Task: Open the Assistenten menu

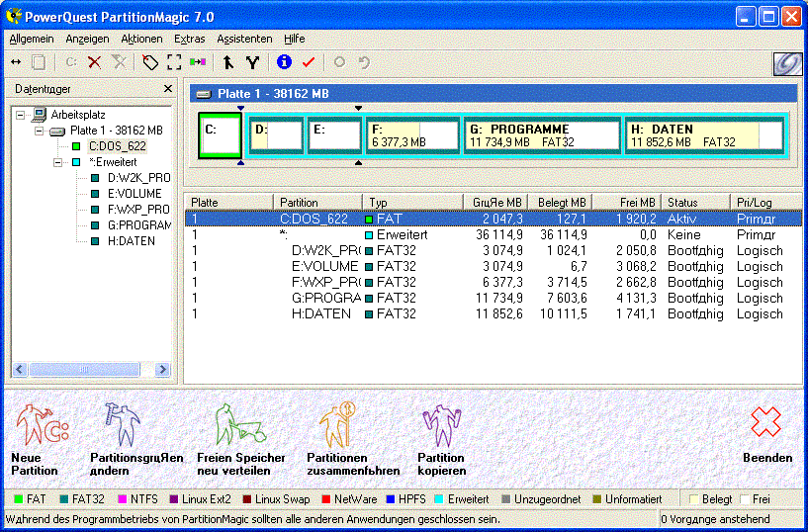Action: (244, 39)
